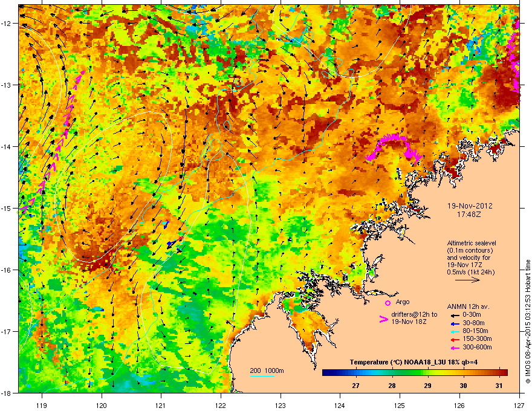Click the 0.5m/s velocity scale arrow
Screen dimensions: 532x411
coord(467,280)
